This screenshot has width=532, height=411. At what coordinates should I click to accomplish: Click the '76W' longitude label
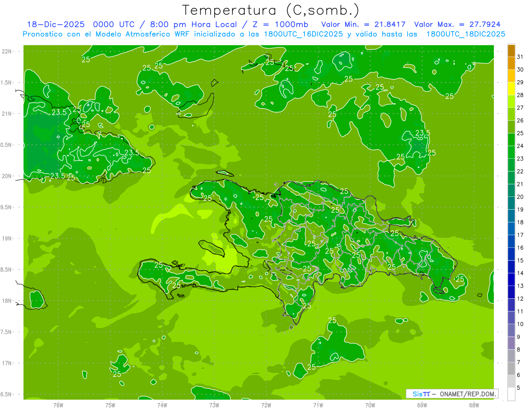coord(58,405)
